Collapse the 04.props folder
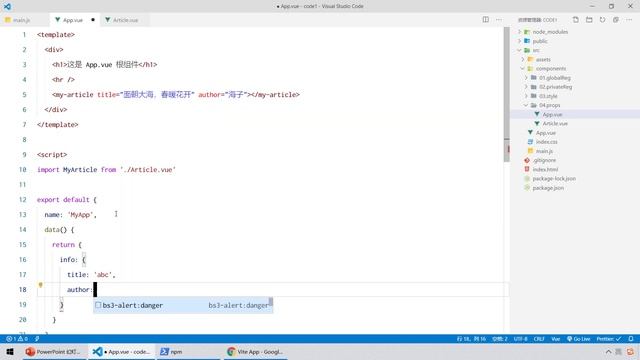 click(x=549, y=105)
